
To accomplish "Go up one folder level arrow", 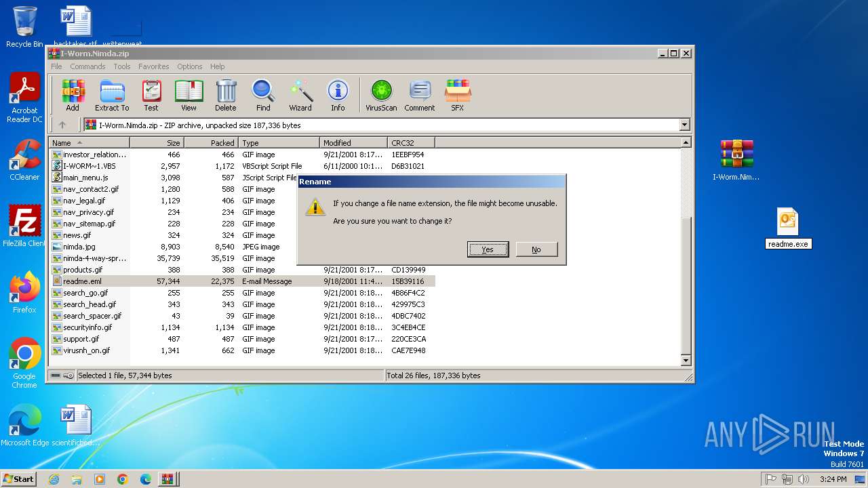I will click(x=62, y=125).
